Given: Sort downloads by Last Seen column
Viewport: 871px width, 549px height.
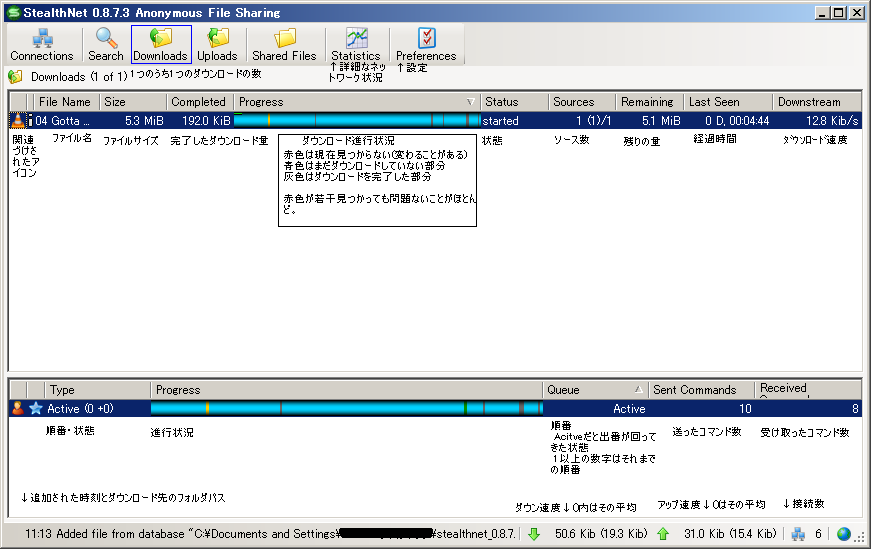Looking at the screenshot, I should (x=728, y=102).
